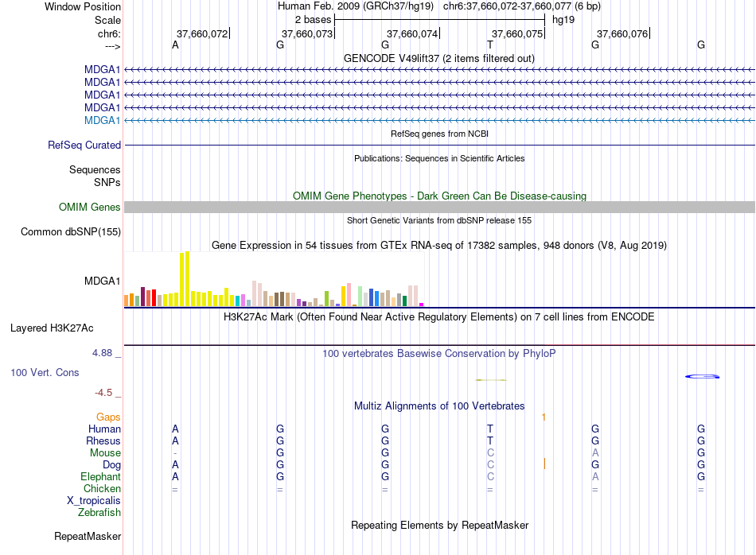756x555 pixels.
Task: Click the Rhesus species label
Action: (x=103, y=441)
